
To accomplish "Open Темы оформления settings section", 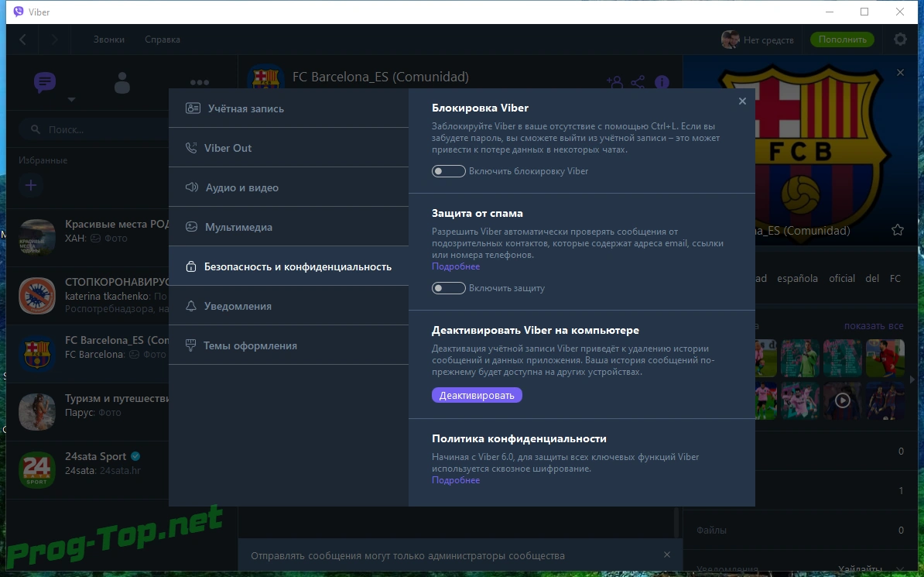I will [289, 345].
